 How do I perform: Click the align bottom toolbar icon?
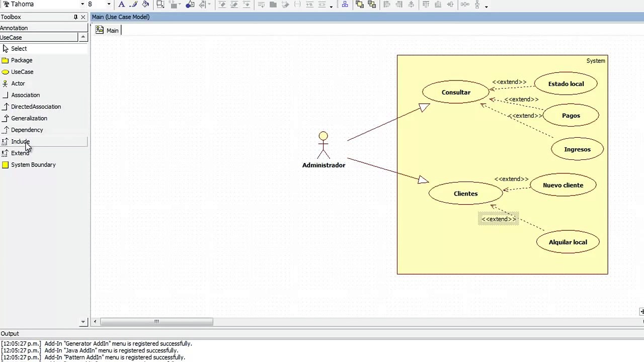click(438, 5)
